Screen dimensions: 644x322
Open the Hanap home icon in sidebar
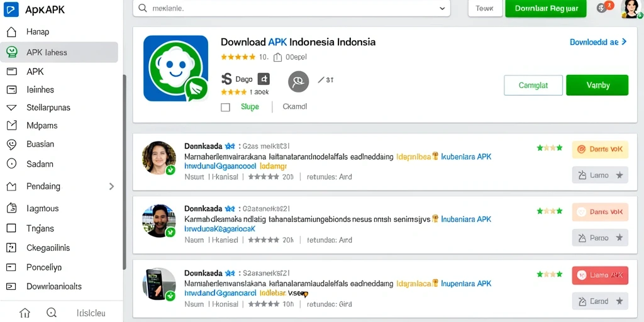11,31
